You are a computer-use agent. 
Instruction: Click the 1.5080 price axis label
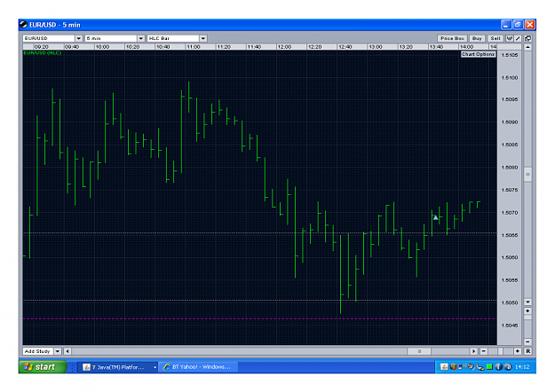tap(510, 168)
